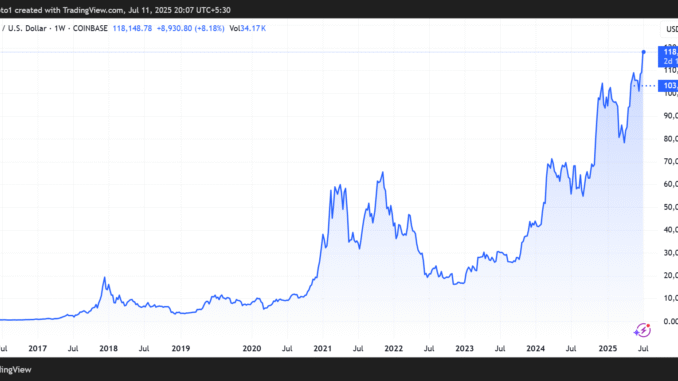The height and width of the screenshot is (381, 678).
Task: Click the 2024 label on the time axis
Action: click(535, 349)
